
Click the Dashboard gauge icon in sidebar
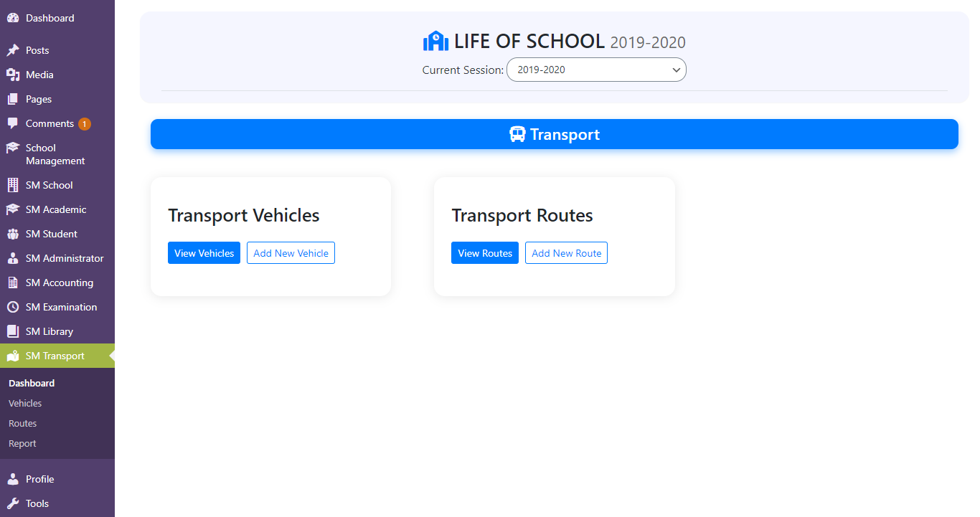coord(13,18)
